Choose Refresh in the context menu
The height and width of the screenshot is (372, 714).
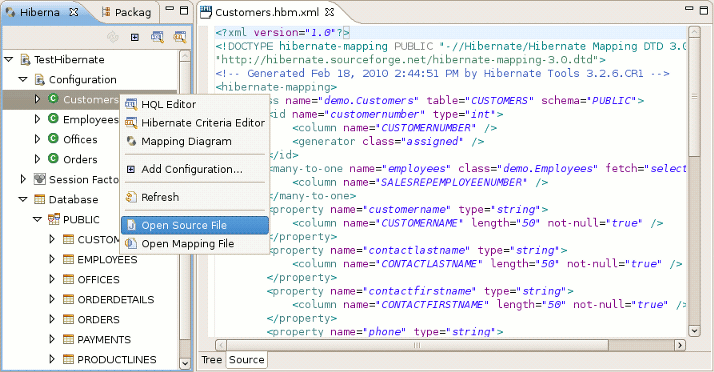pos(194,197)
